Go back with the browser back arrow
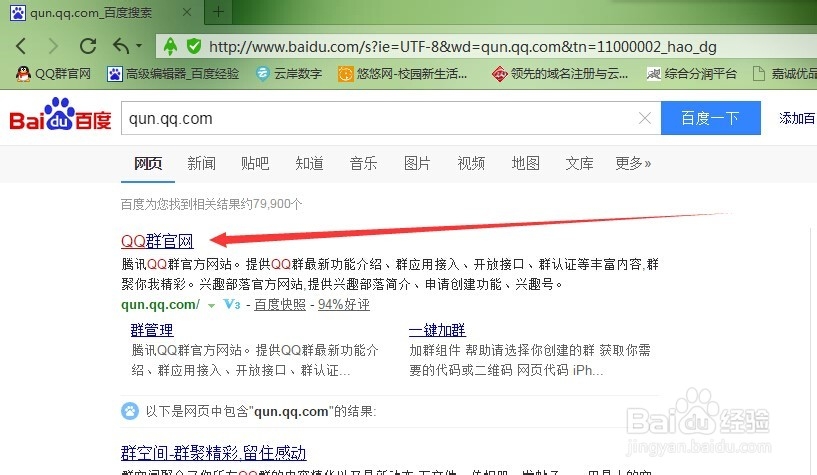This screenshot has height=475, width=817. (x=21, y=46)
